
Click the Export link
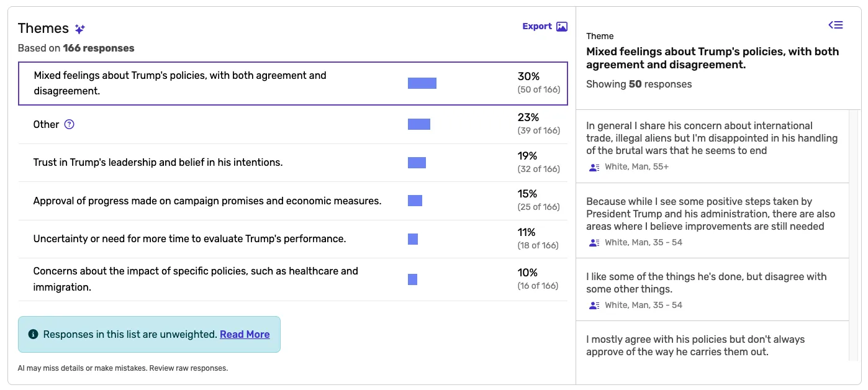point(537,27)
